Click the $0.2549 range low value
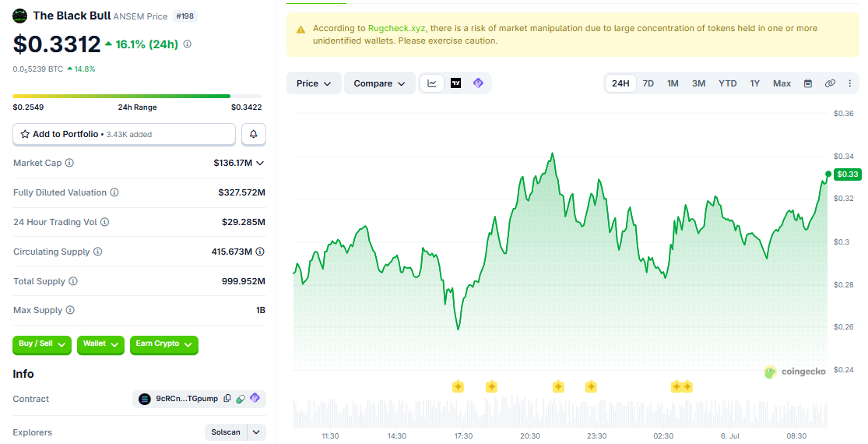The image size is (868, 444). tap(28, 107)
